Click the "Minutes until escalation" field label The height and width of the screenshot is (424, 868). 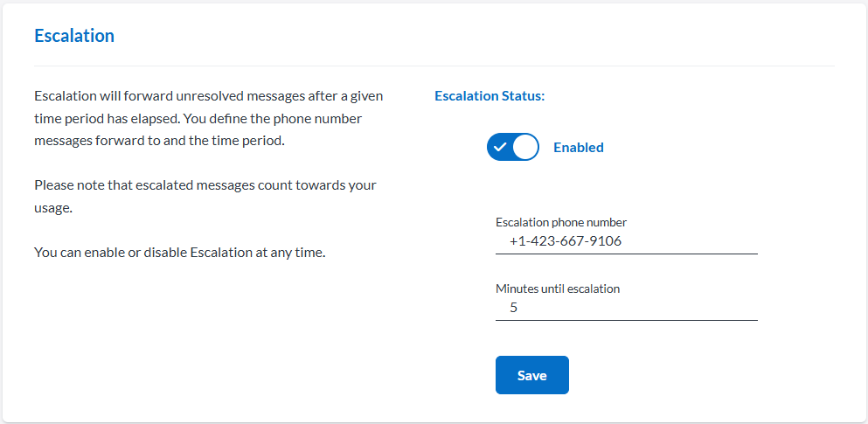[558, 288]
